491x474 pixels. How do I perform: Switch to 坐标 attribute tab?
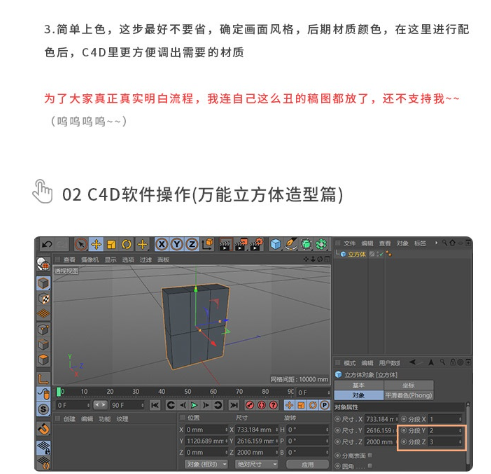coord(408,385)
